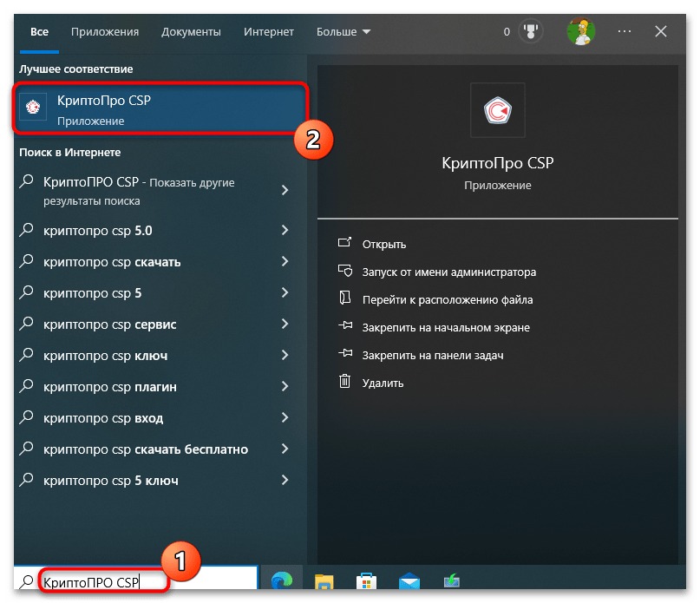
Task: Click Закрепить на начальном экране
Action: [446, 327]
